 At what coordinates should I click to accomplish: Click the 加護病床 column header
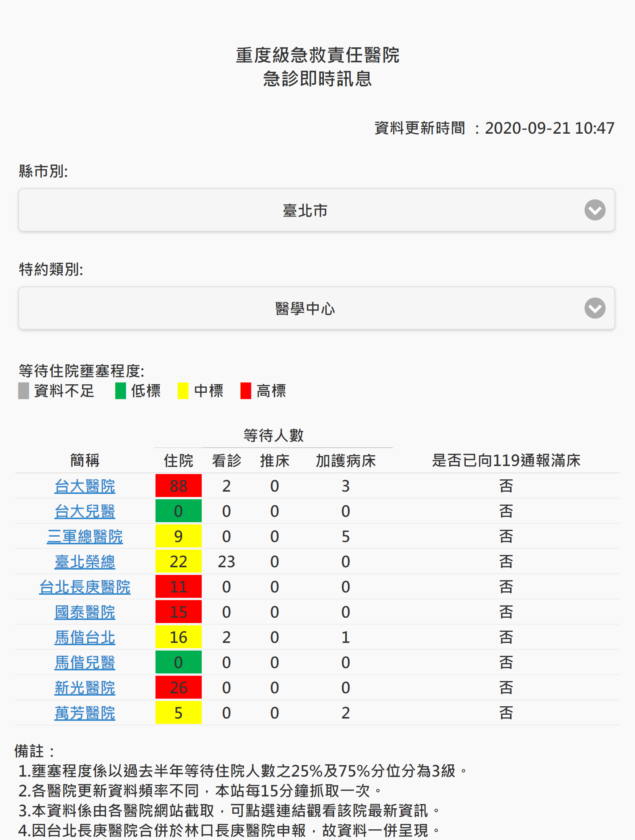coord(345,460)
